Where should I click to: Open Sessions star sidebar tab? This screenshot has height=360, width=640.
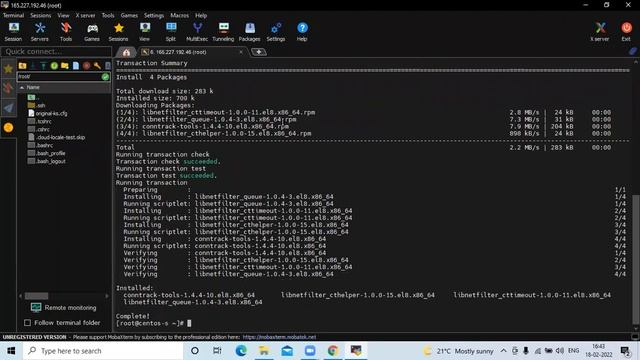click(x=8, y=69)
